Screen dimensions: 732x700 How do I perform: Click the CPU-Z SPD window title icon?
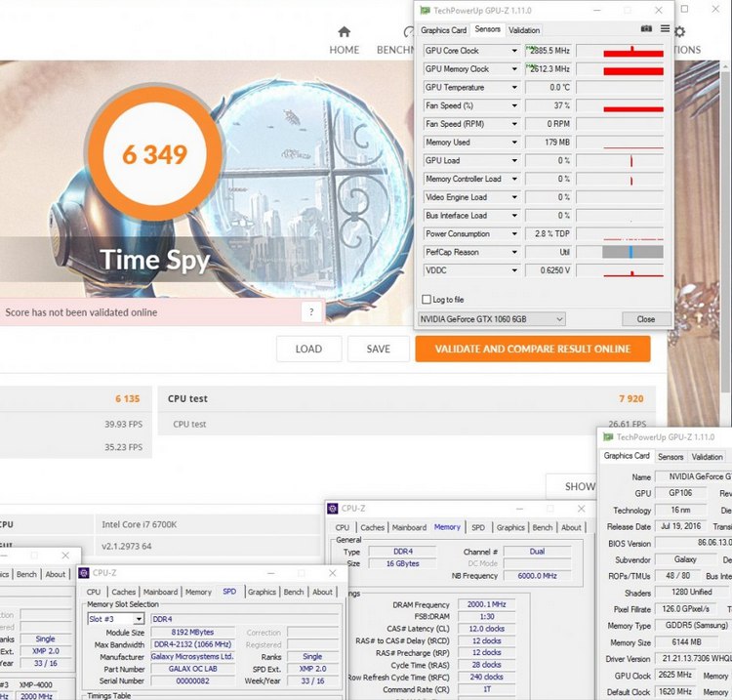84,573
